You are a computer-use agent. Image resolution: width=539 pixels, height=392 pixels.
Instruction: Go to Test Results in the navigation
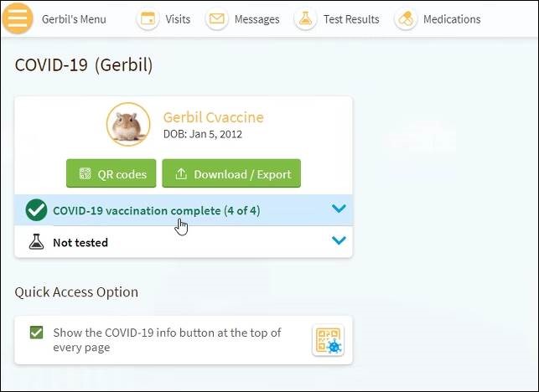click(351, 19)
